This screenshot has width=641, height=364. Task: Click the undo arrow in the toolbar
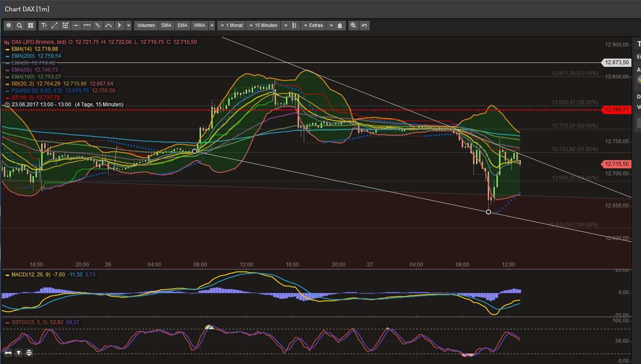(x=364, y=25)
